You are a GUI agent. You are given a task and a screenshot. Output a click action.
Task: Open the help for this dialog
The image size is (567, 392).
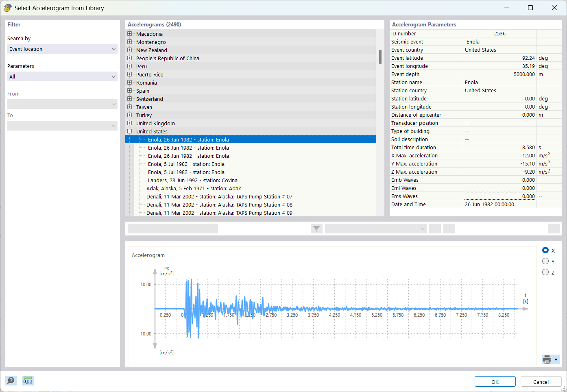pyautogui.click(x=11, y=381)
